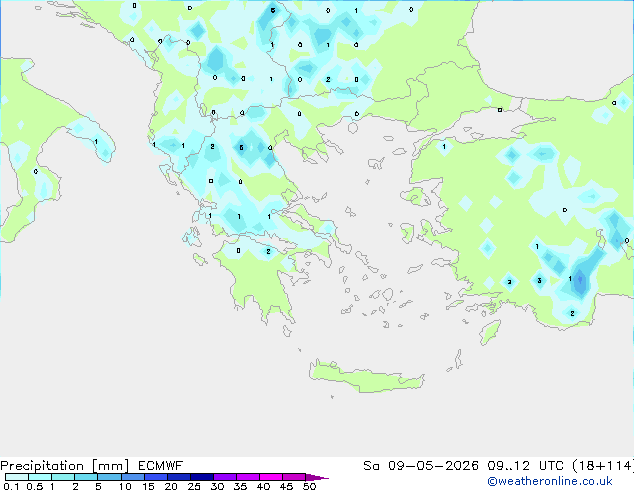Click the '50' legend scale label
This screenshot has height=490, width=634.
pyautogui.click(x=309, y=486)
